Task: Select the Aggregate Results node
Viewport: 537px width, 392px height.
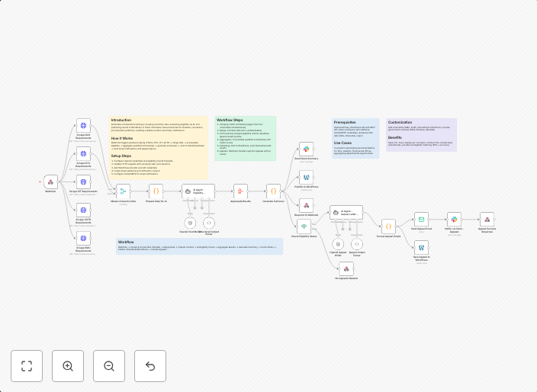Action: coord(240,191)
